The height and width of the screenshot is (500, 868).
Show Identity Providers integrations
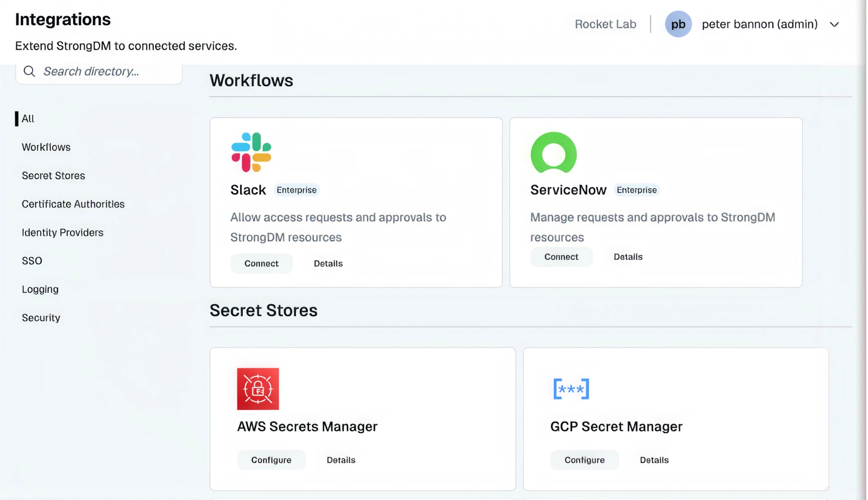[63, 232]
